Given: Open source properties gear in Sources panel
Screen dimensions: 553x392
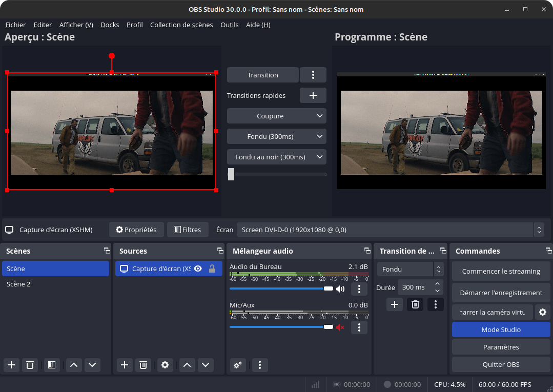Looking at the screenshot, I should (x=165, y=365).
